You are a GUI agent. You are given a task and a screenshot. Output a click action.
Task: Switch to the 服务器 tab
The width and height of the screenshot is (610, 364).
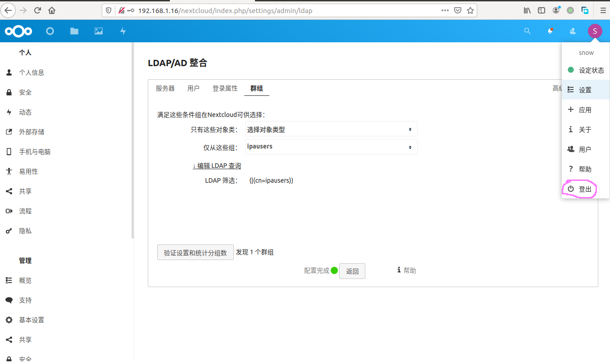click(x=165, y=88)
